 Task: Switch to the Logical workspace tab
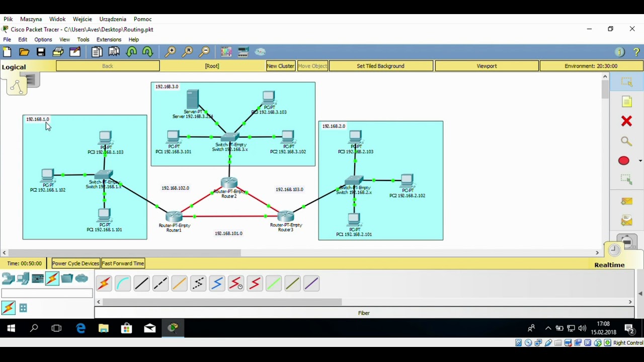(14, 67)
